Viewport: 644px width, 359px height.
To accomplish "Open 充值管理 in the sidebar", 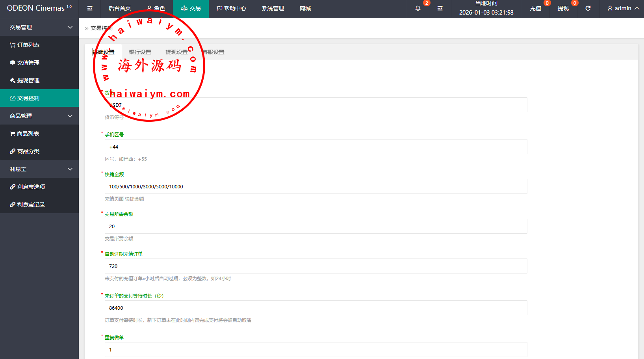I will point(28,63).
